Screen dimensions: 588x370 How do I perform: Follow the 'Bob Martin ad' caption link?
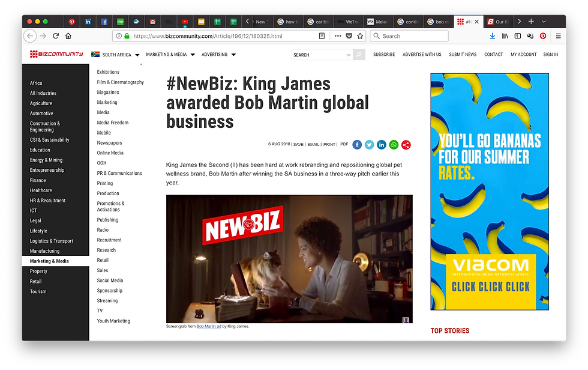pyautogui.click(x=209, y=327)
